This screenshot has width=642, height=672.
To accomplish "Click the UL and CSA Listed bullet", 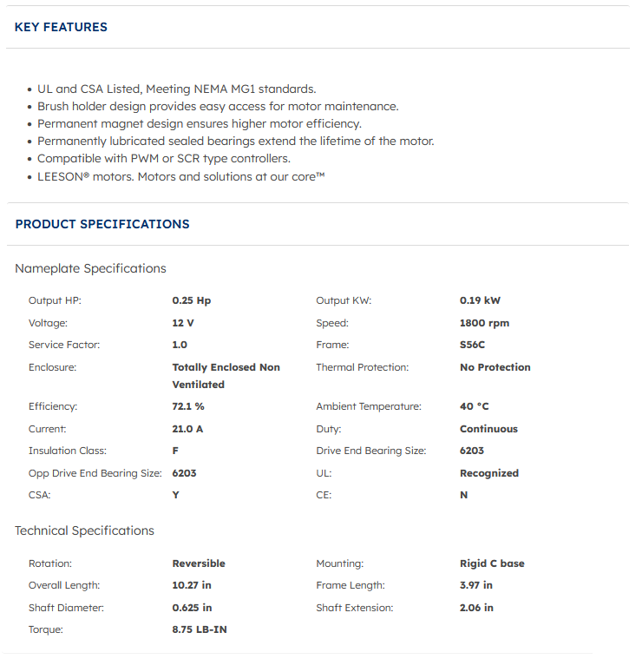I will pyautogui.click(x=176, y=89).
